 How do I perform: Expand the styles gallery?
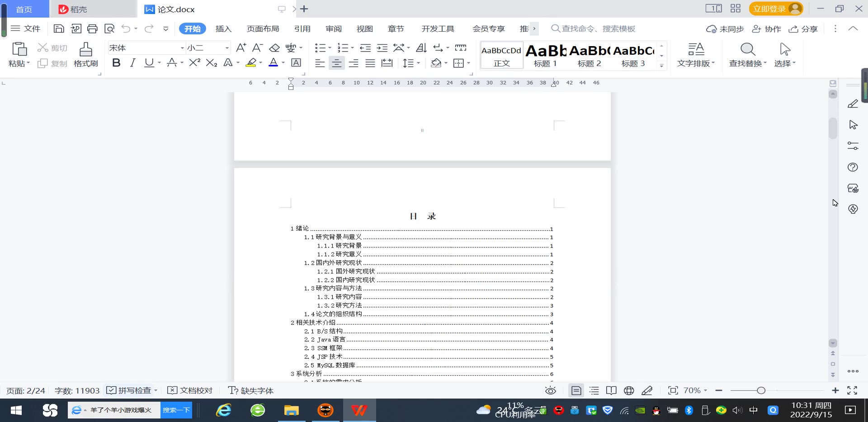coord(661,66)
